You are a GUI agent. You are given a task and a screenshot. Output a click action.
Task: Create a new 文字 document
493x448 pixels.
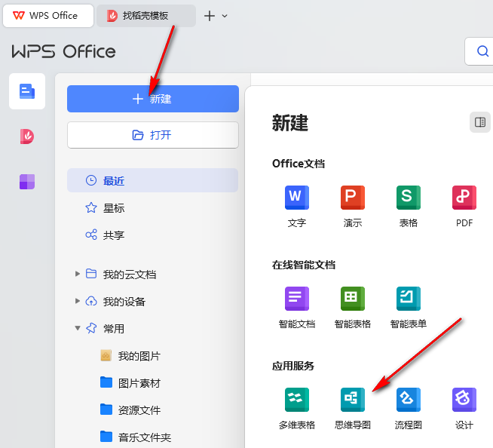(x=297, y=206)
